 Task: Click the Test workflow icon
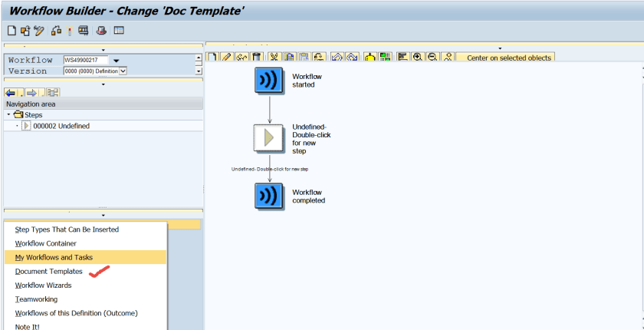84,31
